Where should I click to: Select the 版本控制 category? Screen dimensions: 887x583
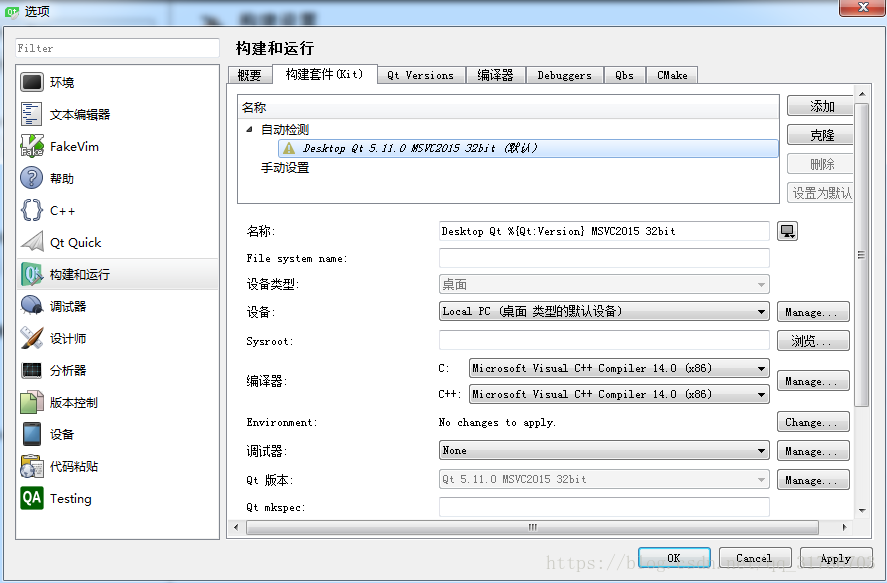(x=118, y=402)
